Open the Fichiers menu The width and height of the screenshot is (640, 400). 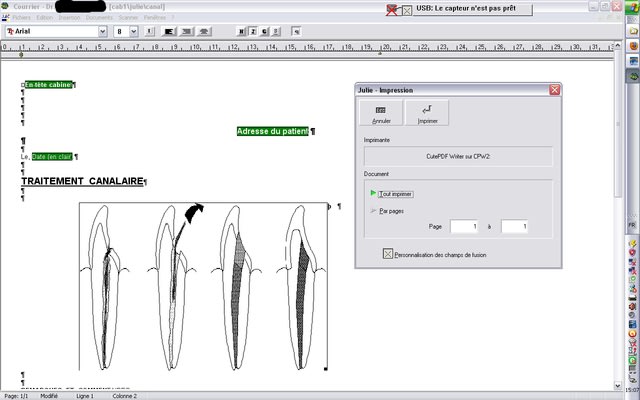pos(23,18)
